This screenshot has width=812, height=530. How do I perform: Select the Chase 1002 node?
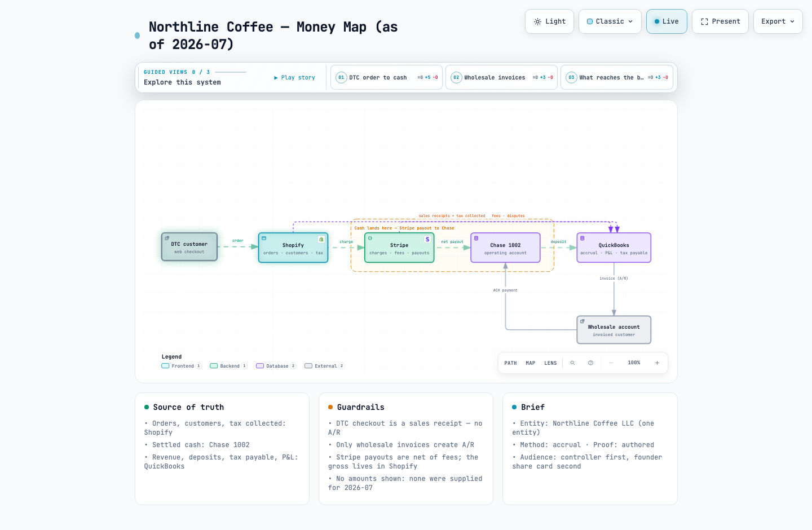pyautogui.click(x=505, y=248)
